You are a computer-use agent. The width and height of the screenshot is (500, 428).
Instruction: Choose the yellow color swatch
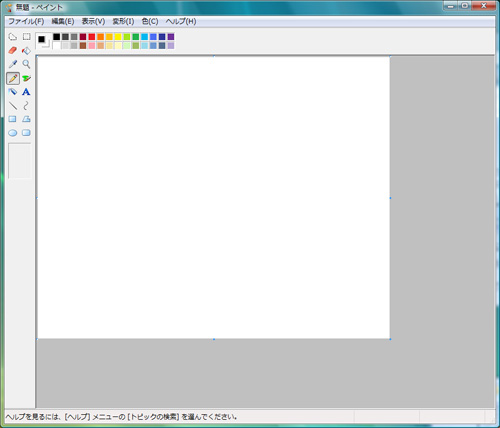coord(118,37)
